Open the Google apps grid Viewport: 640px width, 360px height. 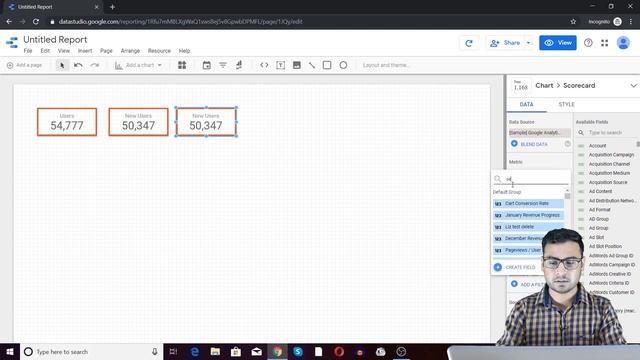pyautogui.click(x=604, y=43)
